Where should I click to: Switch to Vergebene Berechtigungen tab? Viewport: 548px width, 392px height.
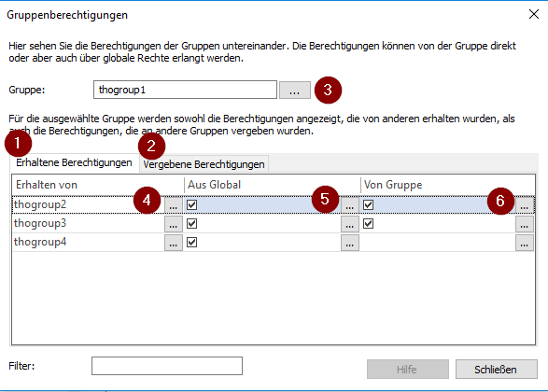pos(204,164)
